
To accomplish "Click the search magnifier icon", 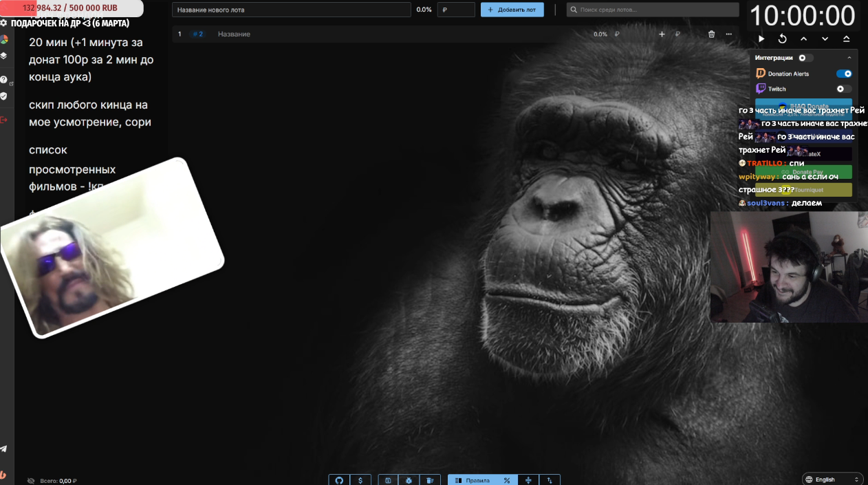I will 574,10.
